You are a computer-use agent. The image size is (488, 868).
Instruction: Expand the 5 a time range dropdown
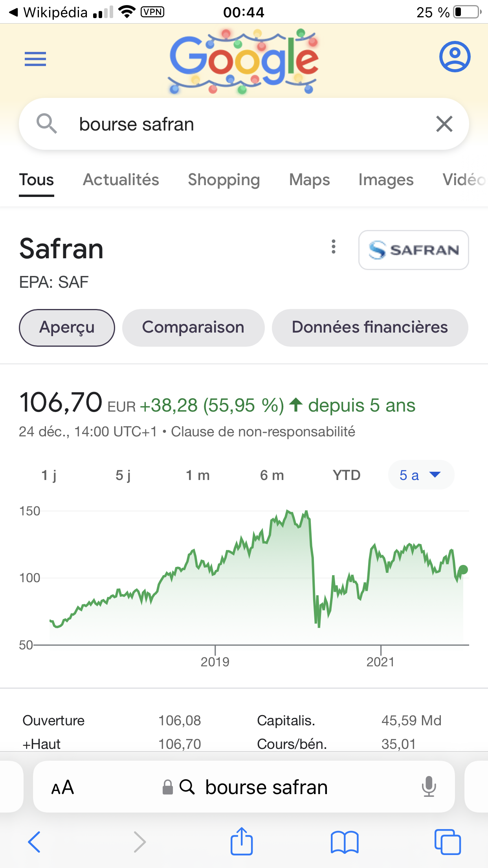[420, 475]
